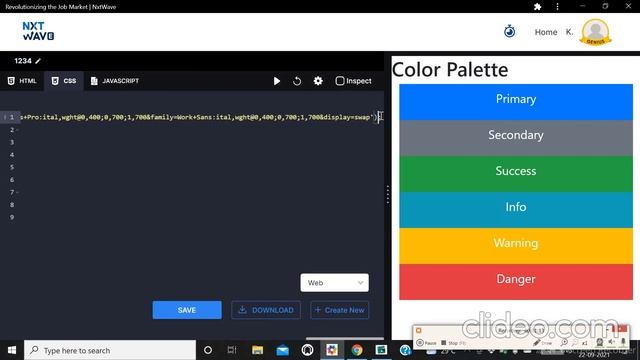Open Cortana circle icon
Viewport: 640px width, 360px height.
tap(208, 350)
